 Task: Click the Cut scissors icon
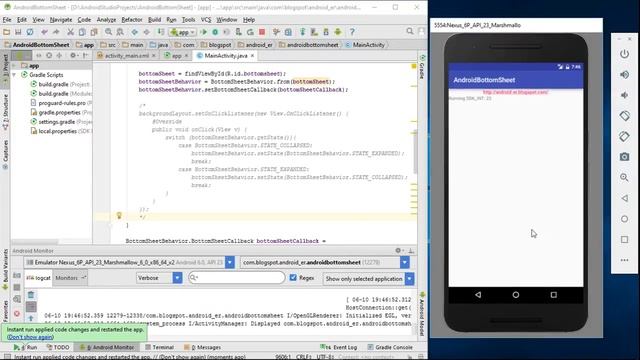(70, 32)
